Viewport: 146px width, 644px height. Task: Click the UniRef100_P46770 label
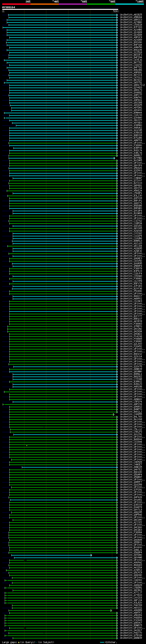(x=131, y=633)
